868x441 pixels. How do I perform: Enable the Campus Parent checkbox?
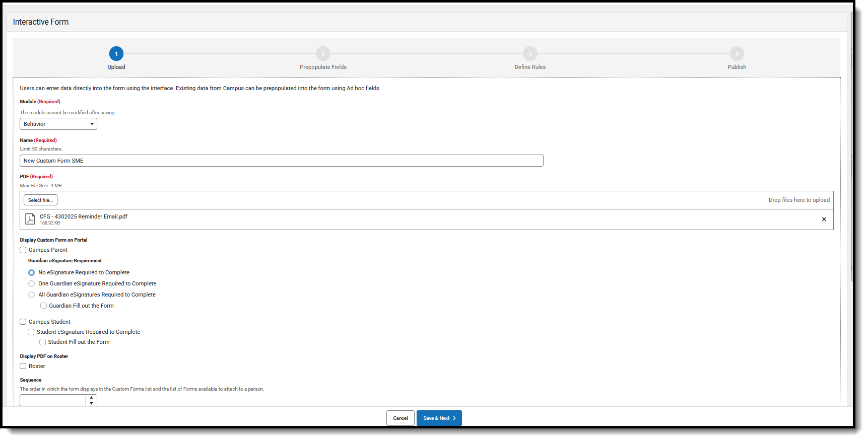pos(23,250)
